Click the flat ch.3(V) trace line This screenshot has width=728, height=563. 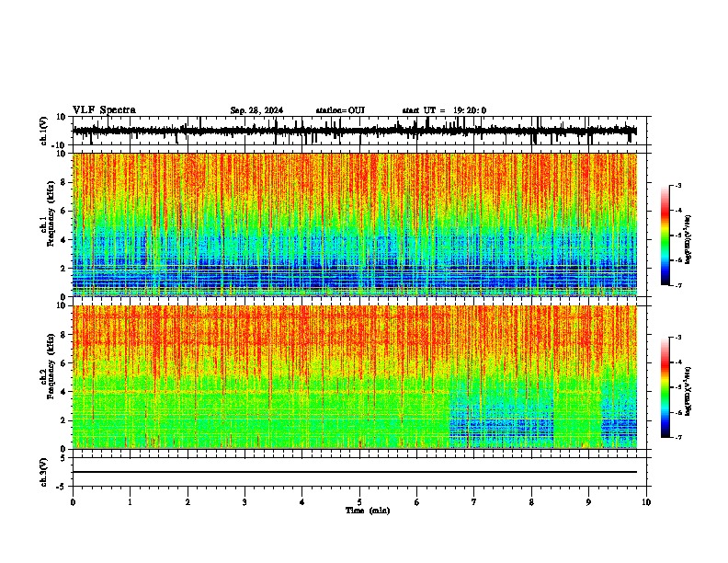pos(355,472)
